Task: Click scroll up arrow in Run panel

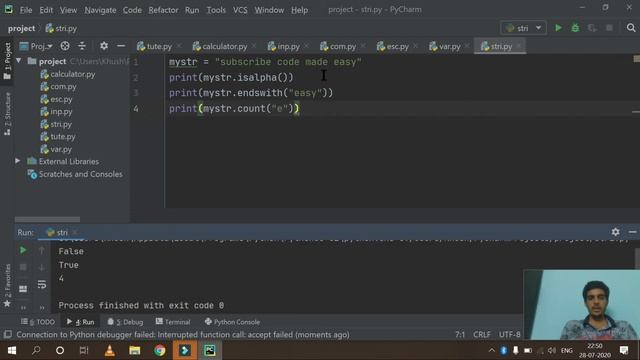Action: [x=41, y=250]
